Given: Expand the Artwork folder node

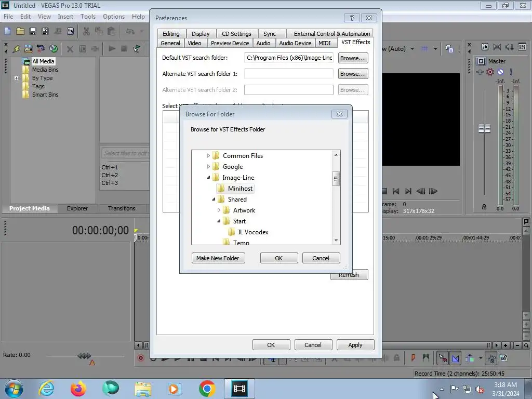Looking at the screenshot, I should pyautogui.click(x=219, y=210).
